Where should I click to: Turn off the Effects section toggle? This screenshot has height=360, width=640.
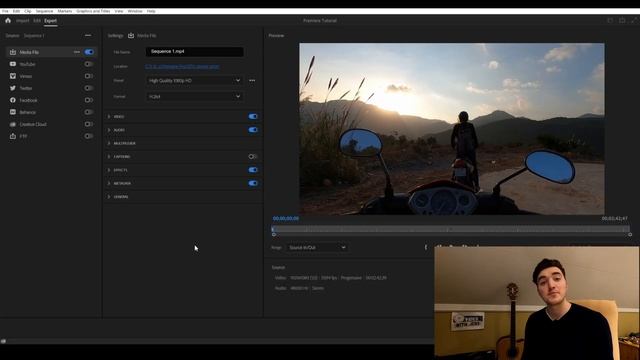point(253,170)
